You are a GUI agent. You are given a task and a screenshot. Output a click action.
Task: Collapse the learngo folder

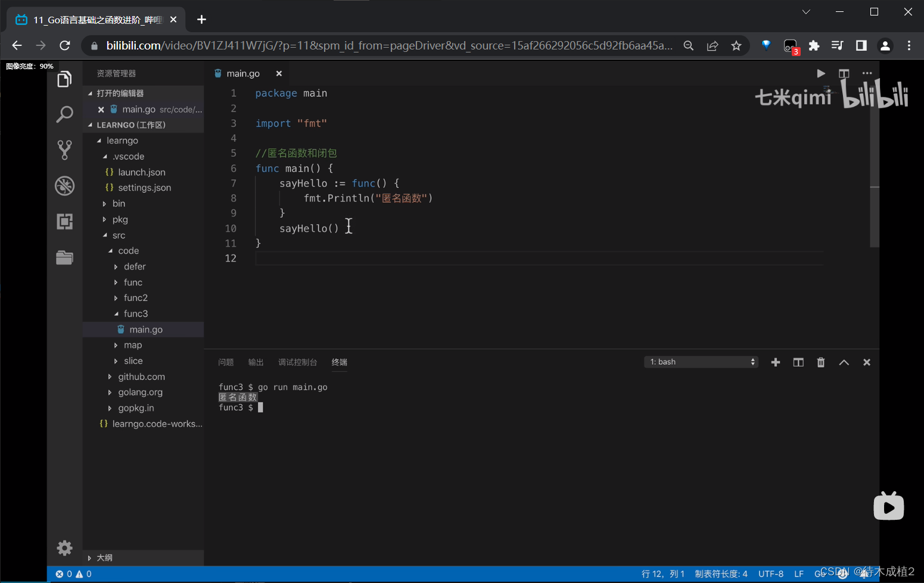click(143, 141)
